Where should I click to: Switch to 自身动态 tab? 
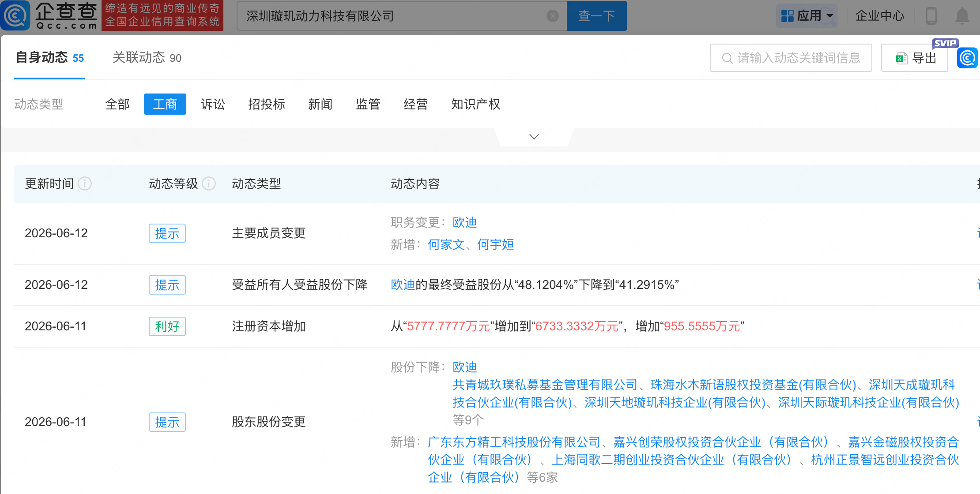49,58
